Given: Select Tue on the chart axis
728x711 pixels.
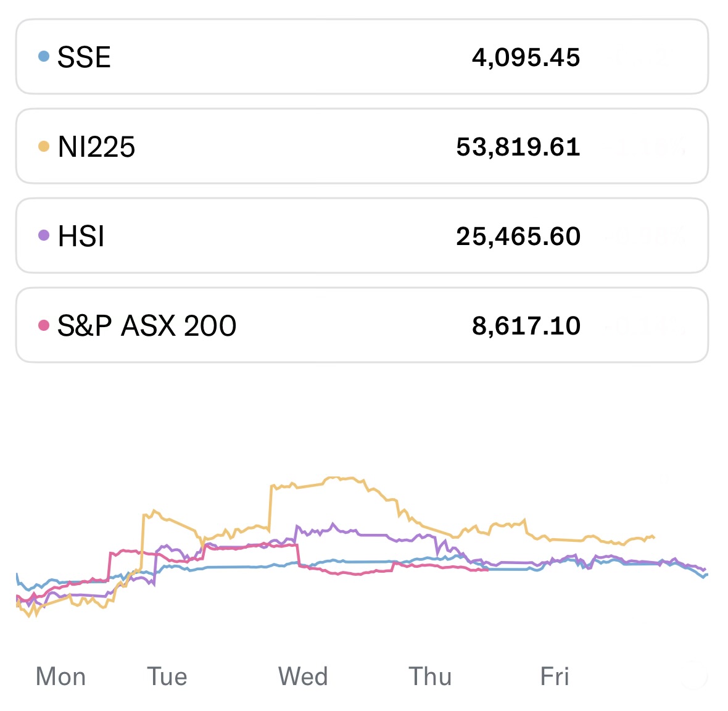Looking at the screenshot, I should (x=167, y=676).
